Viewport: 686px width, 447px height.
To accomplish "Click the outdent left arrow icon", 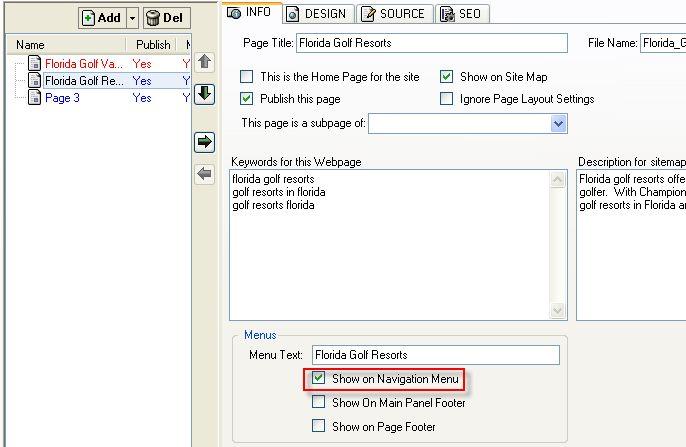I will click(x=204, y=174).
